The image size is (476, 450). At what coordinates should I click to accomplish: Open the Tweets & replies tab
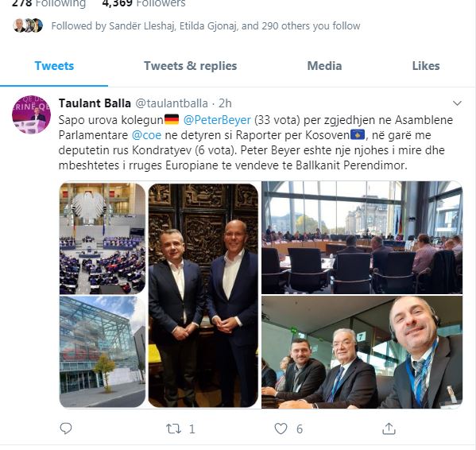[x=191, y=66]
